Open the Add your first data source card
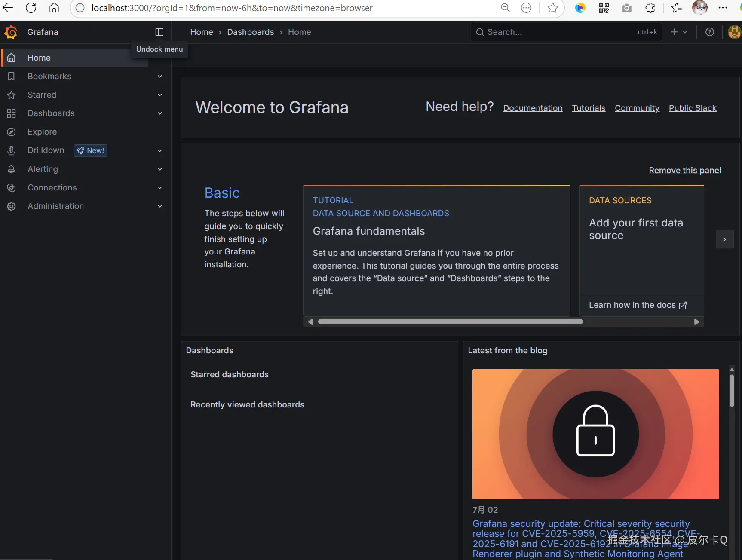Viewport: 742px width, 560px height. point(641,240)
